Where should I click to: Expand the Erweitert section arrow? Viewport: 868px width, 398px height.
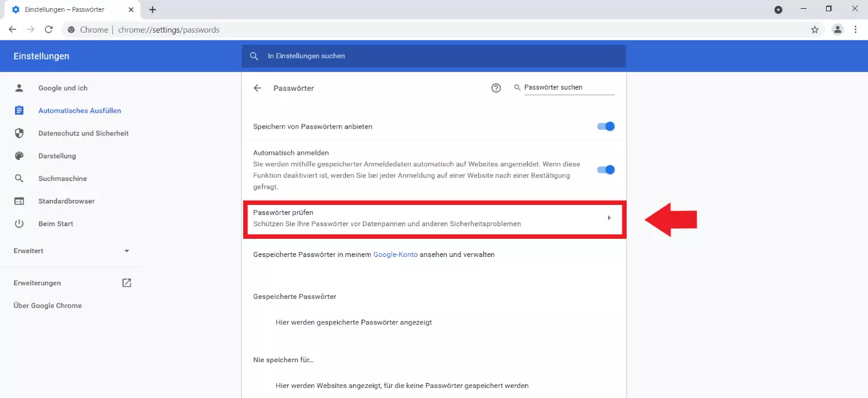coord(127,251)
